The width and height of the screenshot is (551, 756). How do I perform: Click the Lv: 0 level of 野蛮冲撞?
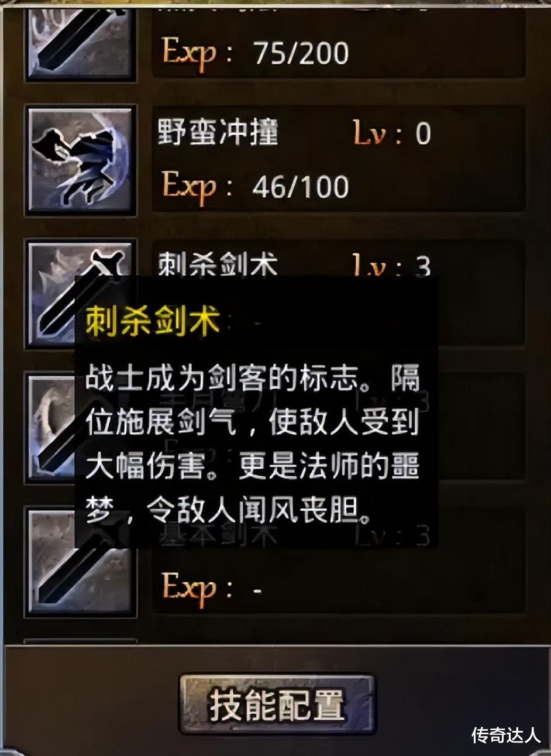pyautogui.click(x=392, y=133)
